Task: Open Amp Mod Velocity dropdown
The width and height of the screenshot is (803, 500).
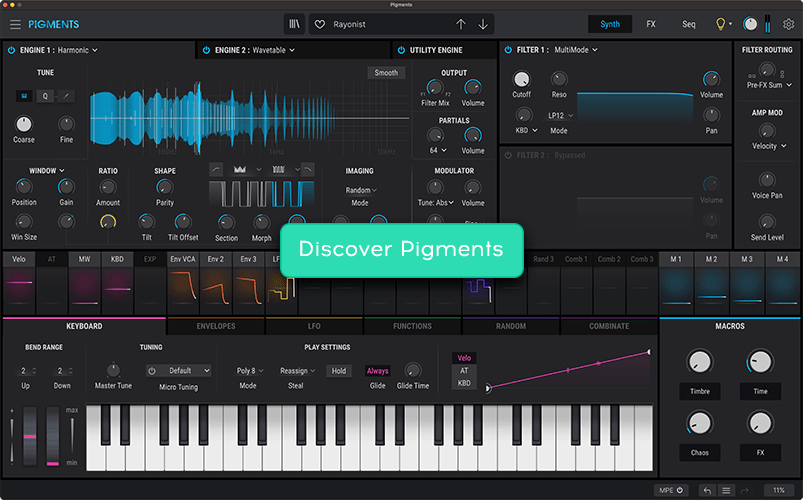Action: [x=769, y=146]
